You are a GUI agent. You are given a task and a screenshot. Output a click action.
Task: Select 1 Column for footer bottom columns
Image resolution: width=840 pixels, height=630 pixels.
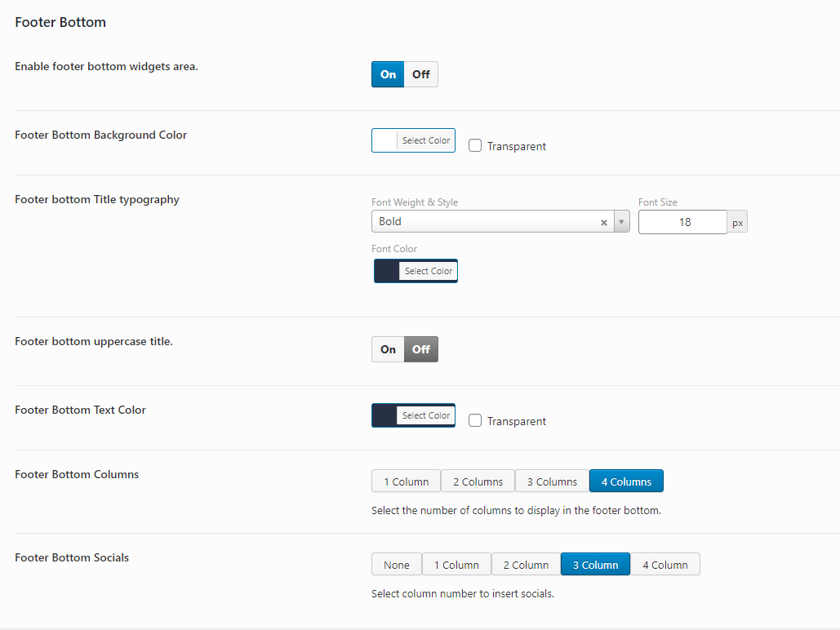click(x=406, y=481)
